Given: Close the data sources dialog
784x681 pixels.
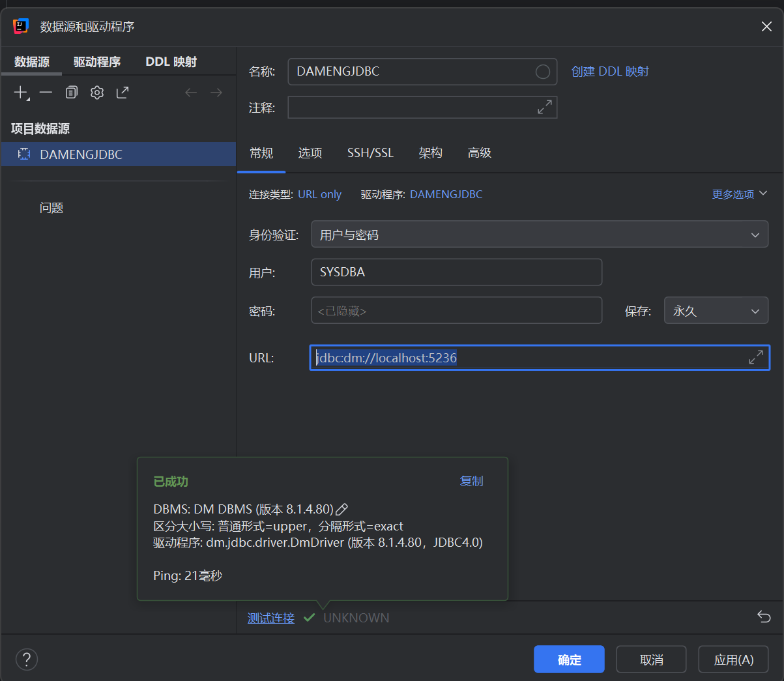Looking at the screenshot, I should [766, 26].
